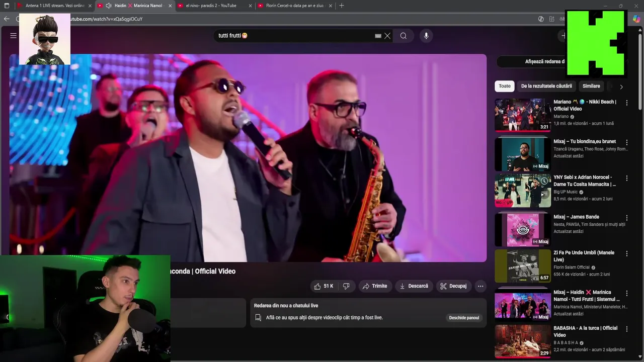Open Mixaj Tu blondina,eu brunet thumbnail
Viewport: 644px width, 362px height.
pos(522,154)
